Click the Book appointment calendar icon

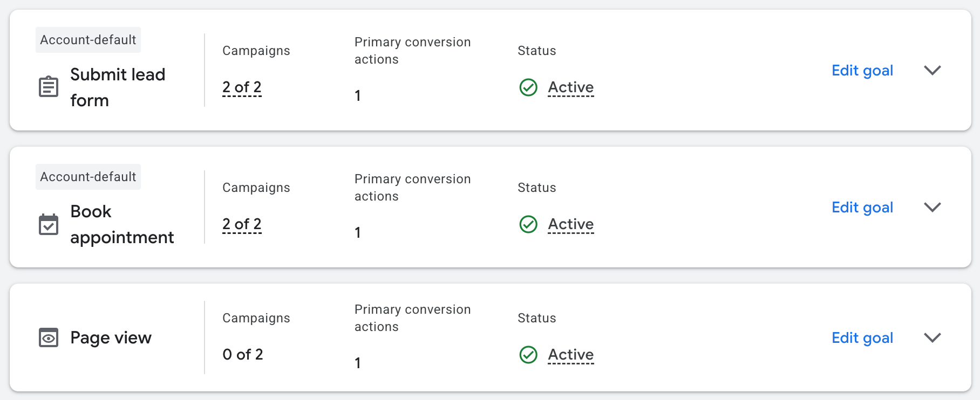tap(49, 224)
